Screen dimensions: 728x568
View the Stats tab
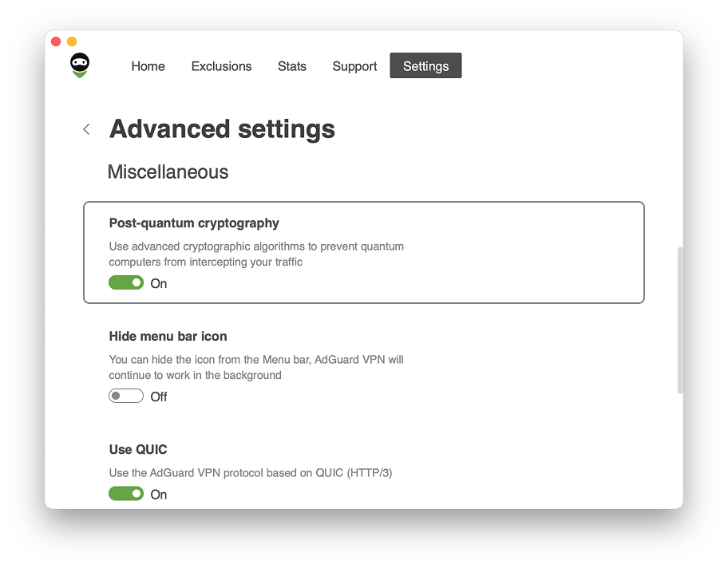pyautogui.click(x=291, y=66)
